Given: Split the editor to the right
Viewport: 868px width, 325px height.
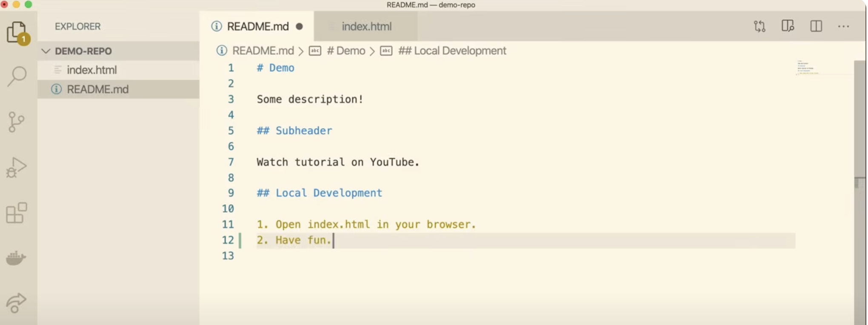Looking at the screenshot, I should pos(816,26).
